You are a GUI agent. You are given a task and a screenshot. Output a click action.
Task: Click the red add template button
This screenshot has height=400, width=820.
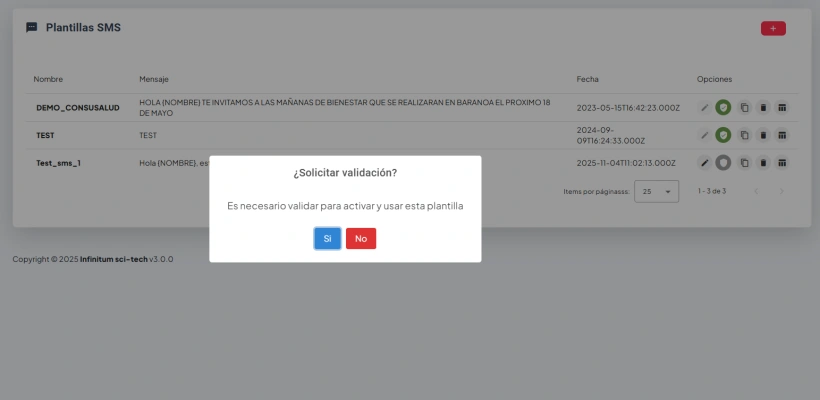[773, 28]
